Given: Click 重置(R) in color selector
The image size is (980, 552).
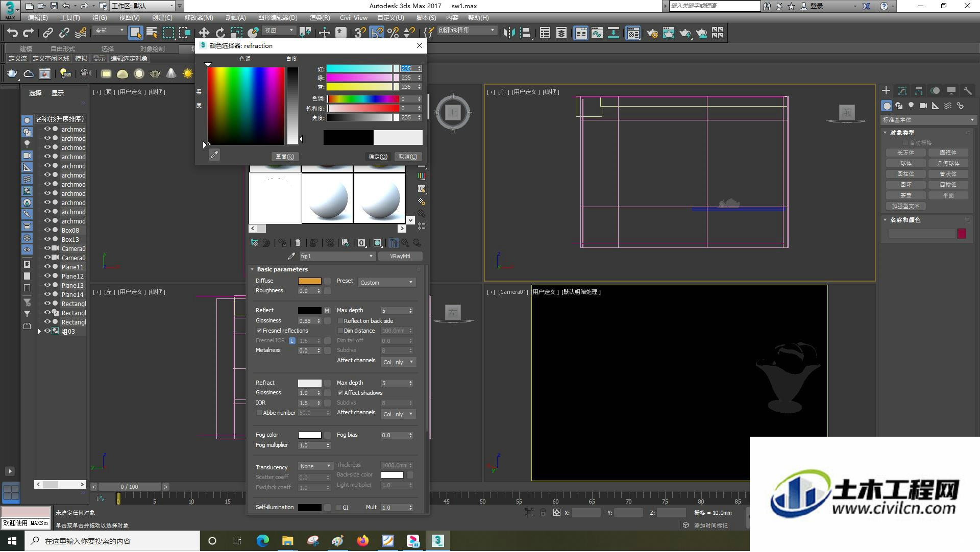Looking at the screenshot, I should pyautogui.click(x=285, y=157).
